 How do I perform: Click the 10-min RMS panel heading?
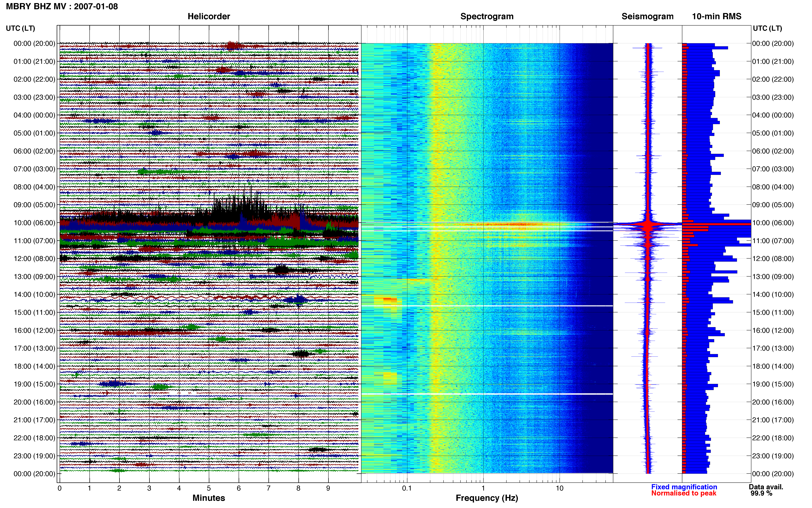tap(716, 16)
